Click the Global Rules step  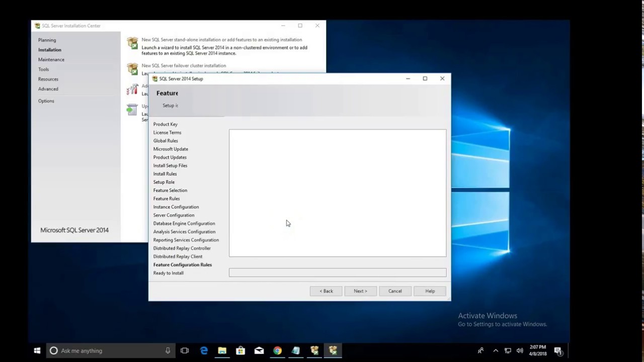(x=166, y=141)
